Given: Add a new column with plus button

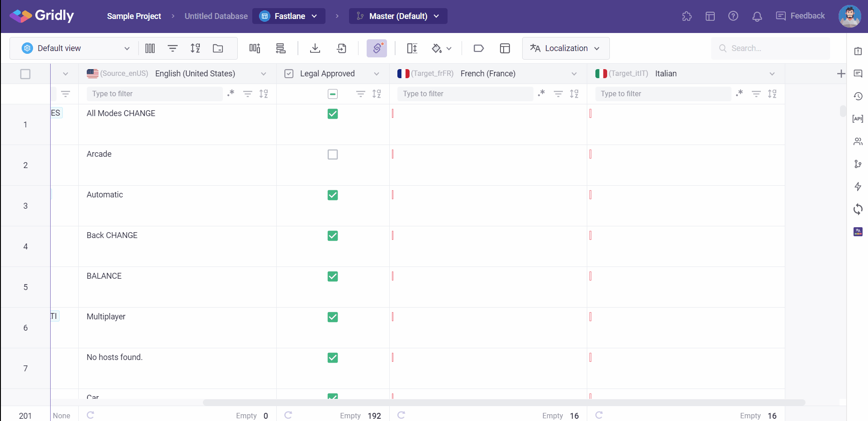Looking at the screenshot, I should (x=841, y=74).
